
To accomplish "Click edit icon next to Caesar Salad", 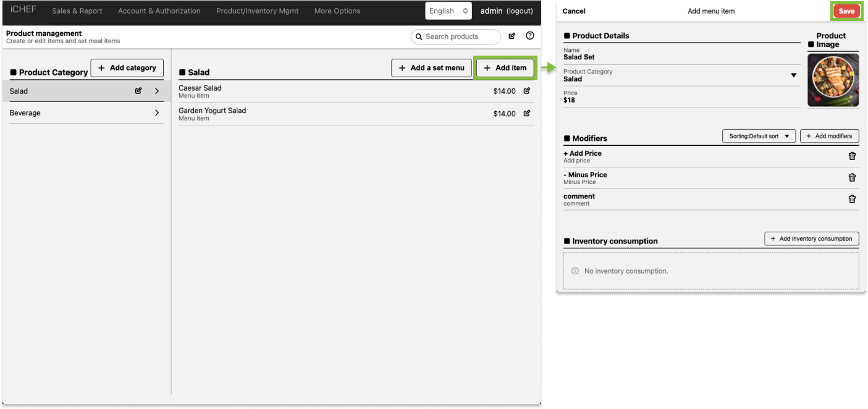I will pos(526,91).
